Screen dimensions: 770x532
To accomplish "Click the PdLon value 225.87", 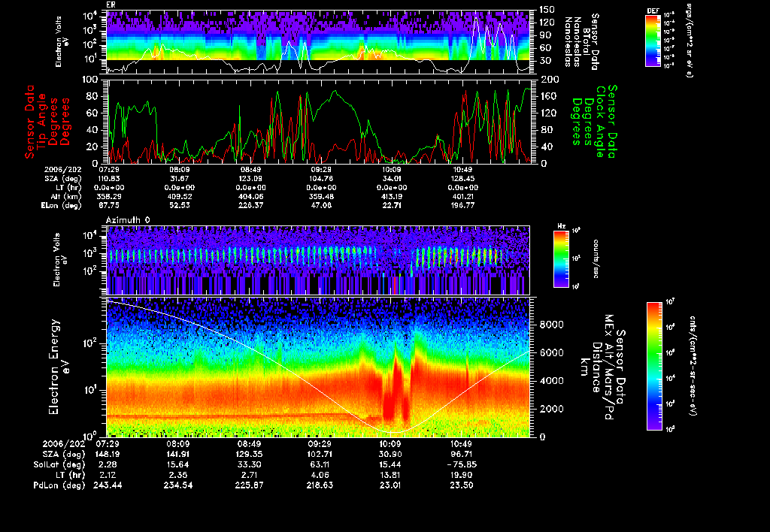I will 249,485.
